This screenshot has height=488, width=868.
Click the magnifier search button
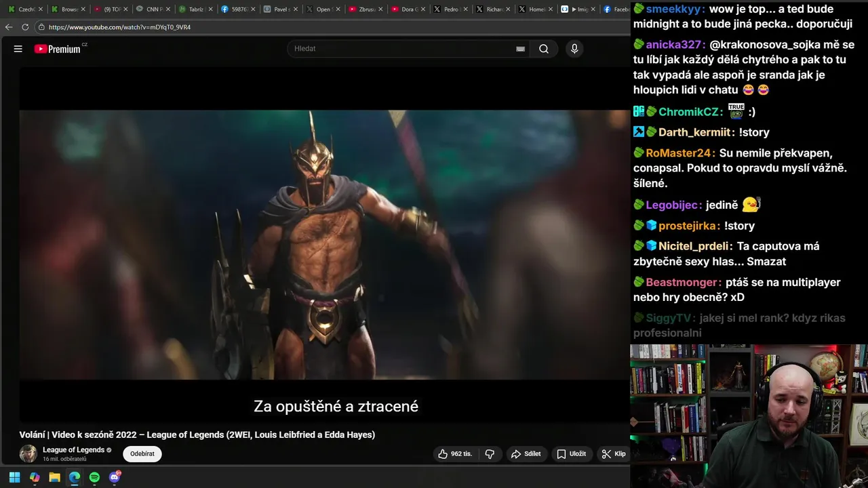544,49
